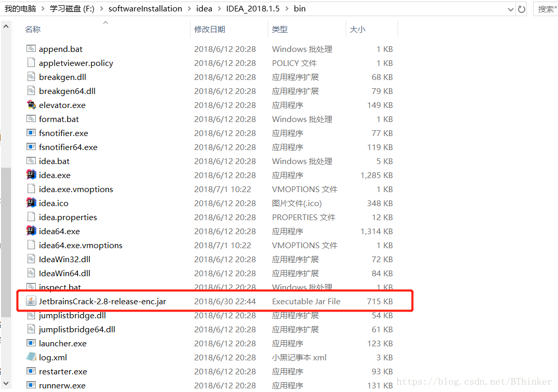Expand chevron after IDEA_2018.1.5 in path
Image resolution: width=558 pixels, height=392 pixels.
click(287, 8)
